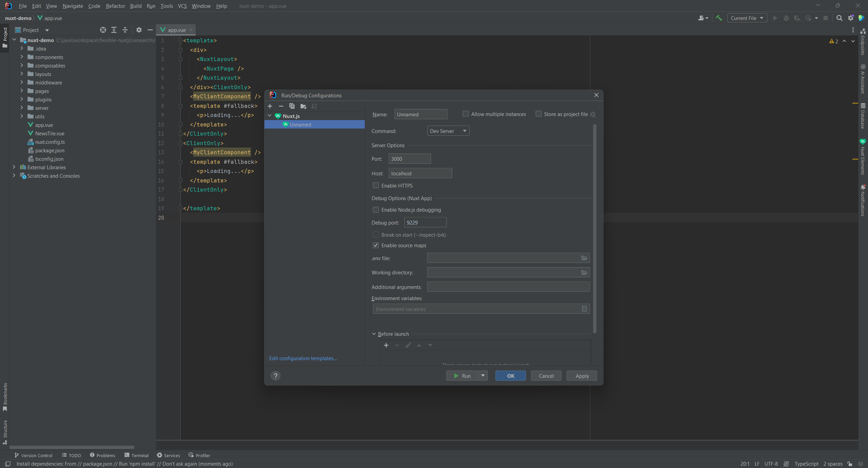Browse for working directory folder
The height and width of the screenshot is (468, 868).
(584, 272)
